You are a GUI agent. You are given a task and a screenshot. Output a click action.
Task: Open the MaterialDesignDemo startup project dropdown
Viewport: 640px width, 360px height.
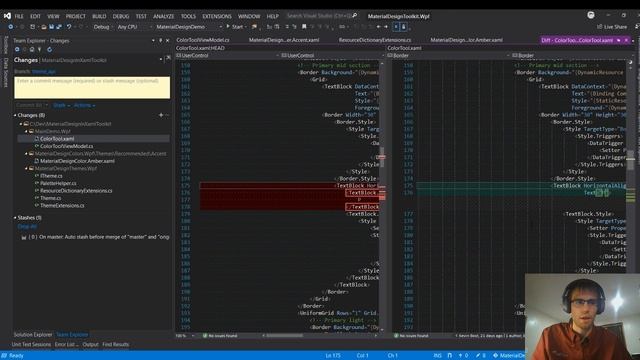189,27
